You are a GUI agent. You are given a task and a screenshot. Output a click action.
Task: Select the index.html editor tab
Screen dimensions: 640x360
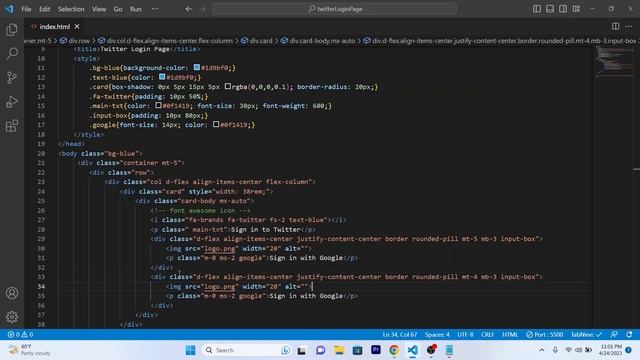(x=55, y=27)
